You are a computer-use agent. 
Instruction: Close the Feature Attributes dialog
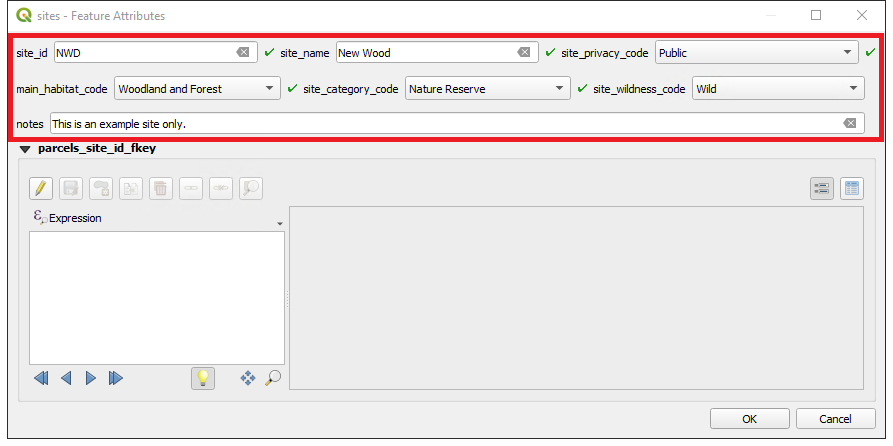pos(862,15)
